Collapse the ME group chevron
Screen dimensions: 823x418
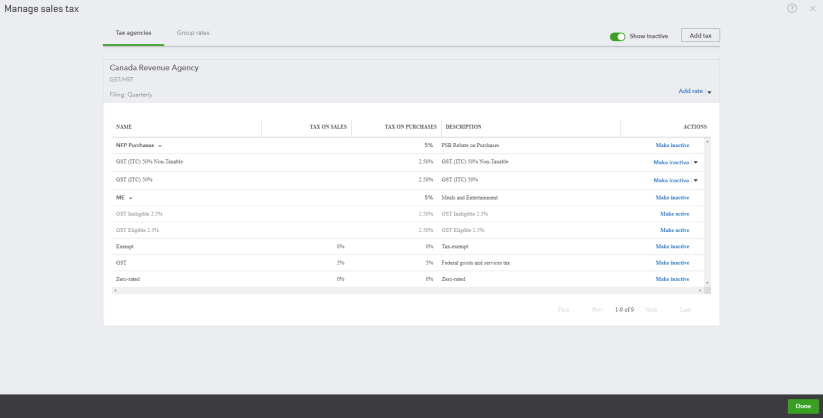click(130, 198)
